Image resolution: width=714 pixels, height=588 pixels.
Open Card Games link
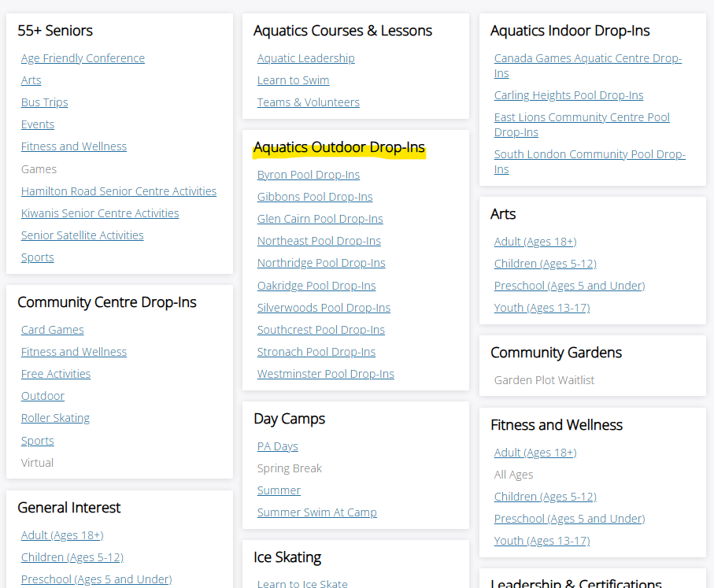pyautogui.click(x=53, y=330)
